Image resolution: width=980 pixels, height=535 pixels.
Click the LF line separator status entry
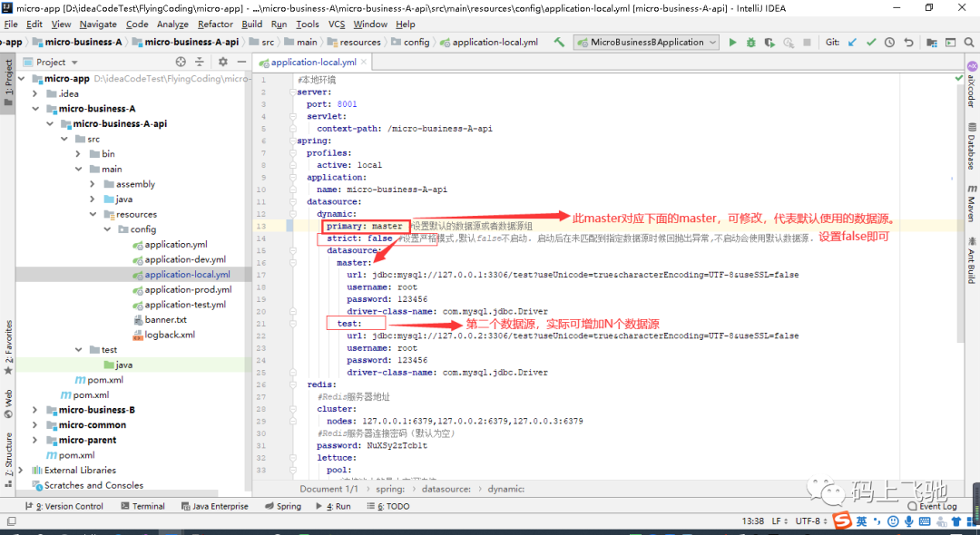tap(779, 520)
